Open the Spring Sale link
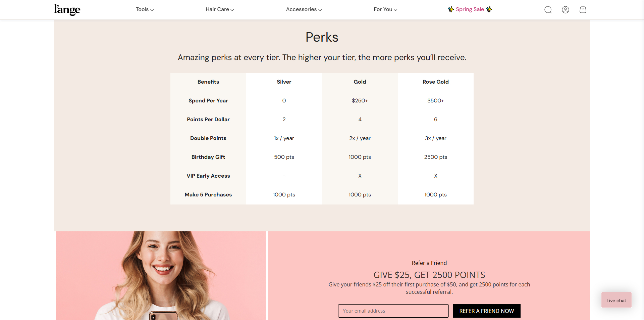Screen dimensions: 644x320 click(470, 9)
